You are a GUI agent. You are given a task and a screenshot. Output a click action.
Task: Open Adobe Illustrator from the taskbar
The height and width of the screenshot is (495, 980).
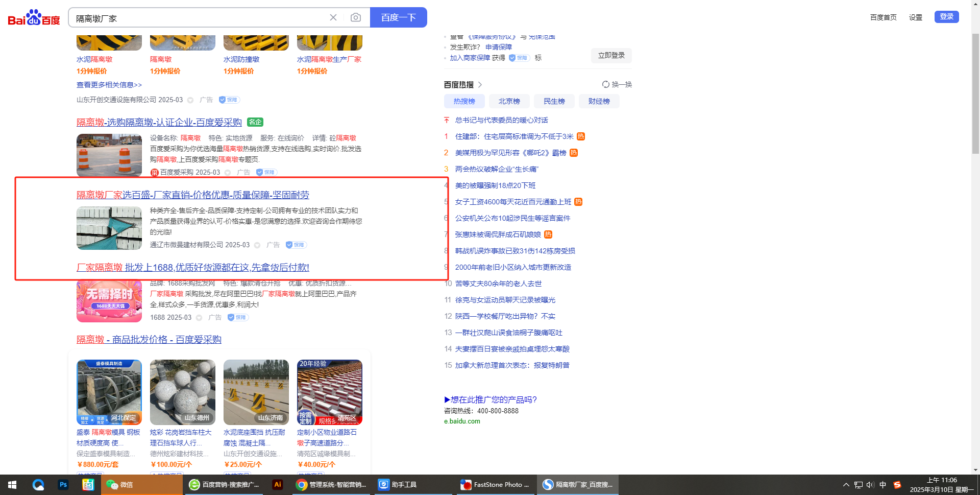(278, 485)
